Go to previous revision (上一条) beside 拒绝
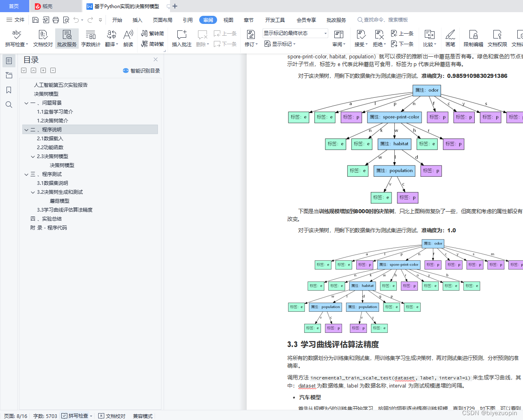 point(402,34)
